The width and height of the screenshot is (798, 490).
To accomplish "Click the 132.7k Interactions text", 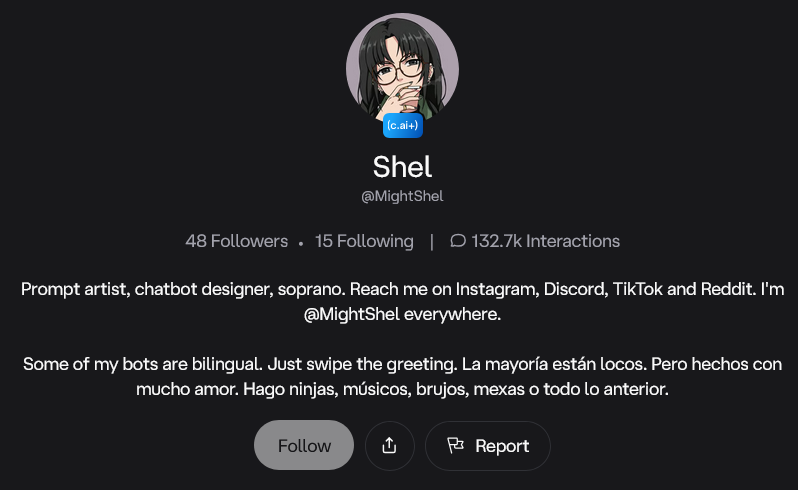I will point(546,241).
